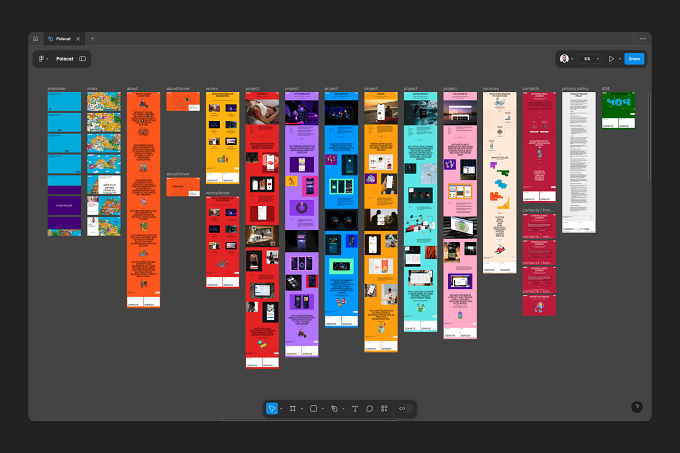Toggle Dev Mode switch in toolbar
Viewport: 680px width, 453px height.
(402, 408)
